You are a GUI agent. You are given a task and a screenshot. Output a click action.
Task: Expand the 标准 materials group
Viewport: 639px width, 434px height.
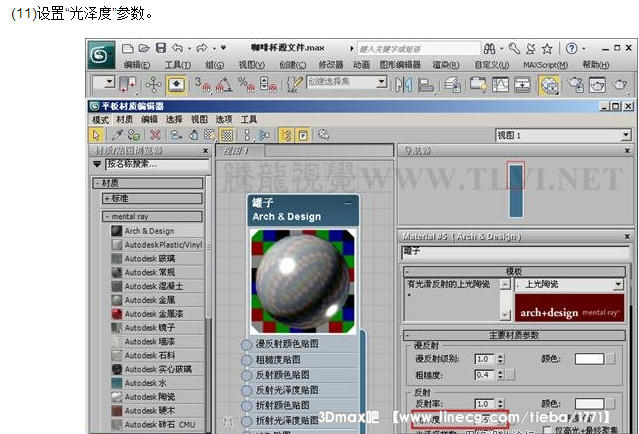tap(152, 198)
